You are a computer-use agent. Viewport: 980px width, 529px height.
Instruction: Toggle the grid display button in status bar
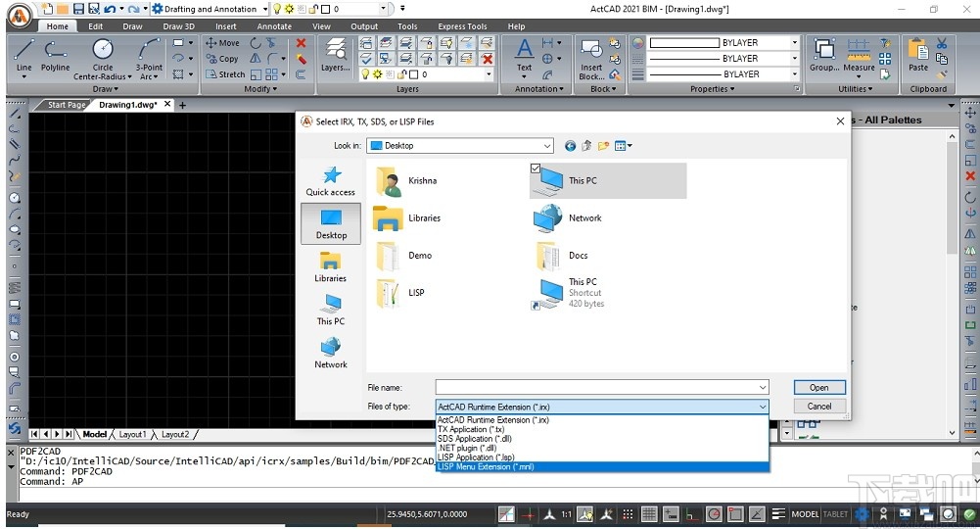[649, 514]
